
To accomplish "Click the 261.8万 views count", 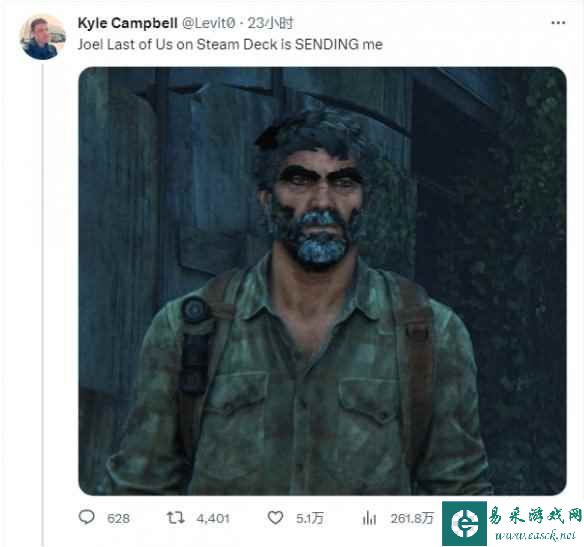I will point(412,518).
